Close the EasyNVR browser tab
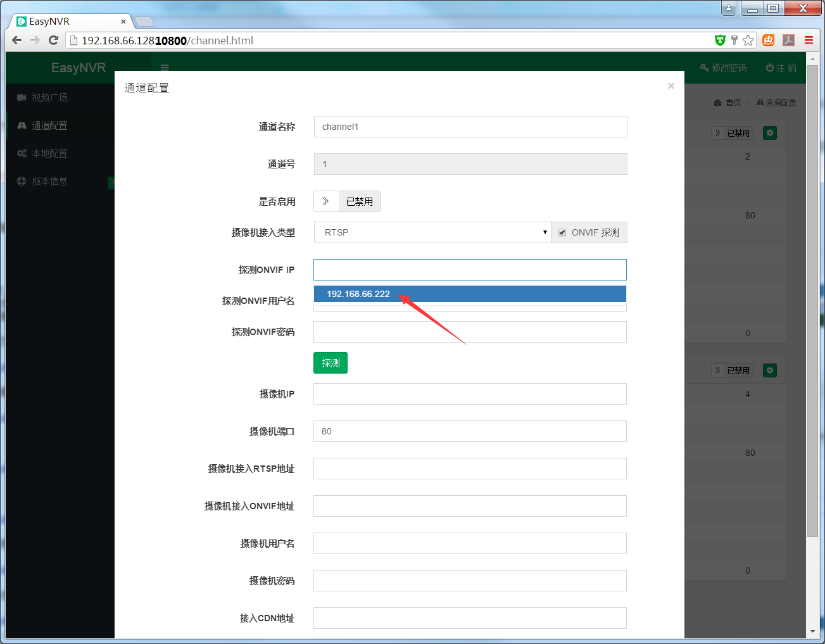The height and width of the screenshot is (644, 825). click(x=123, y=22)
